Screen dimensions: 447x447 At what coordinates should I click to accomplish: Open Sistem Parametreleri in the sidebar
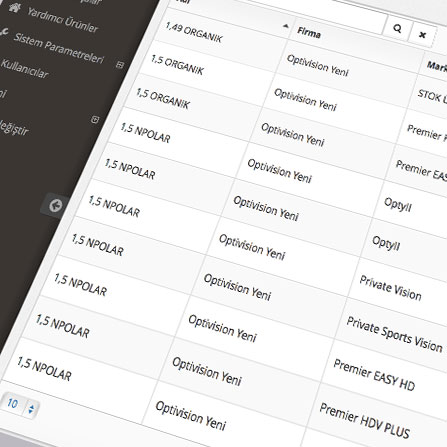[59, 49]
